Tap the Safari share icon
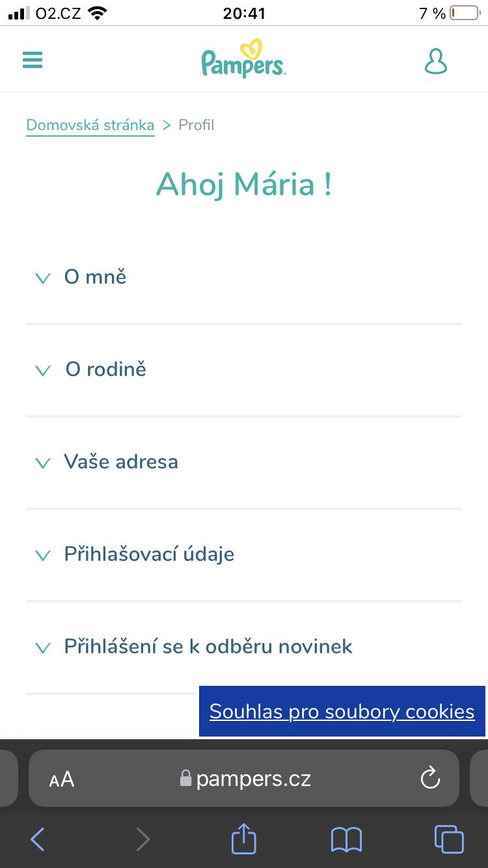This screenshot has width=488, height=868. [x=244, y=839]
